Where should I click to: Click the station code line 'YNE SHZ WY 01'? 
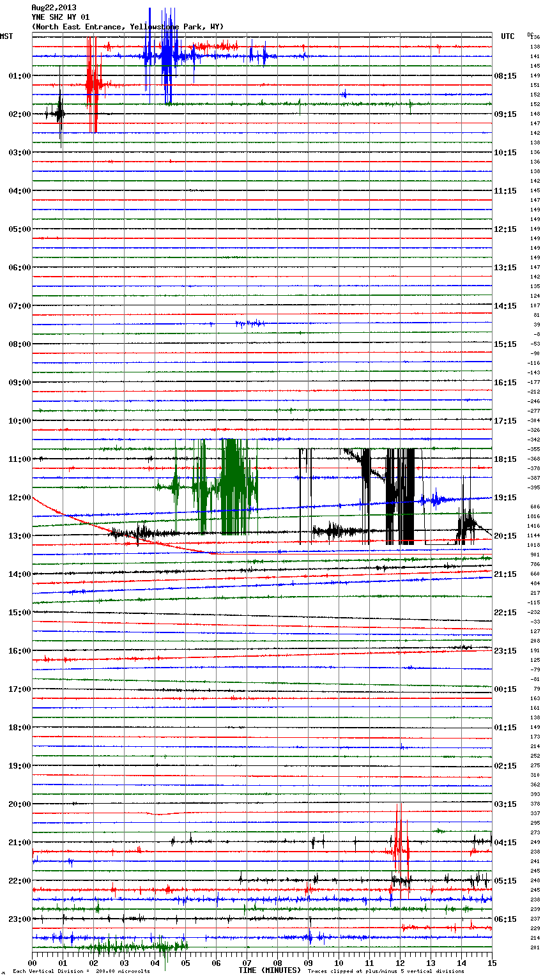61,17
